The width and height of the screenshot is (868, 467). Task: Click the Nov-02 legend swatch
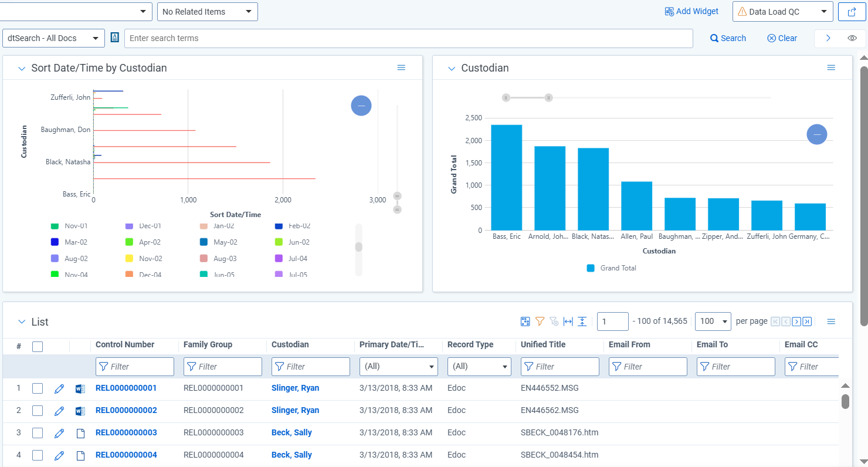[130, 258]
